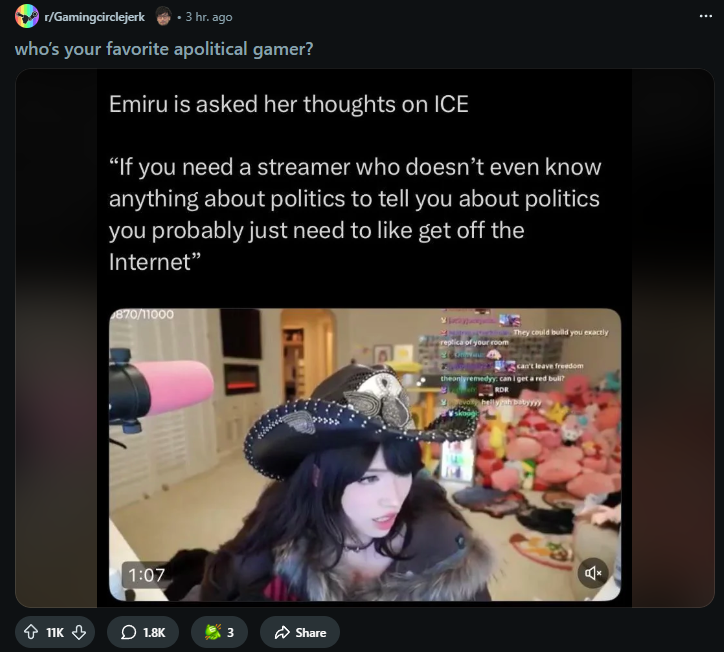724x652 pixels.
Task: Click the share arrow icon
Action: coord(282,632)
